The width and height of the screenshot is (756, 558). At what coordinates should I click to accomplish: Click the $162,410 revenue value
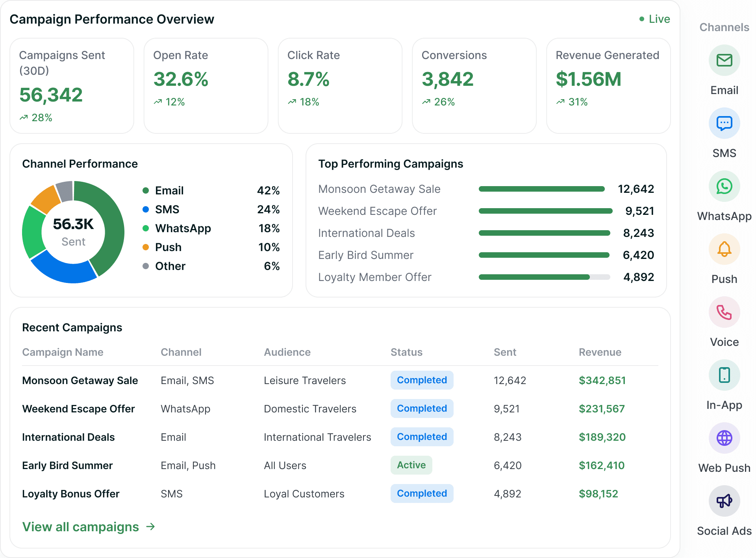602,466
